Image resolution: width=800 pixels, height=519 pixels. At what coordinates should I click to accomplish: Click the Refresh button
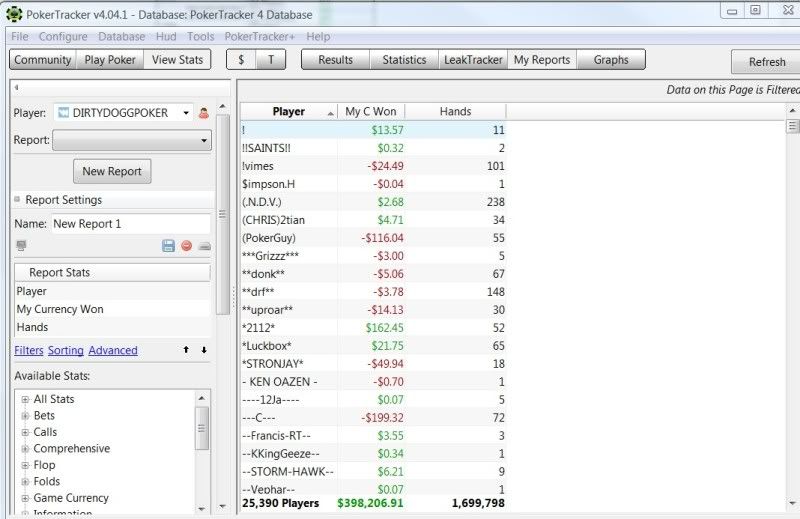pyautogui.click(x=766, y=62)
